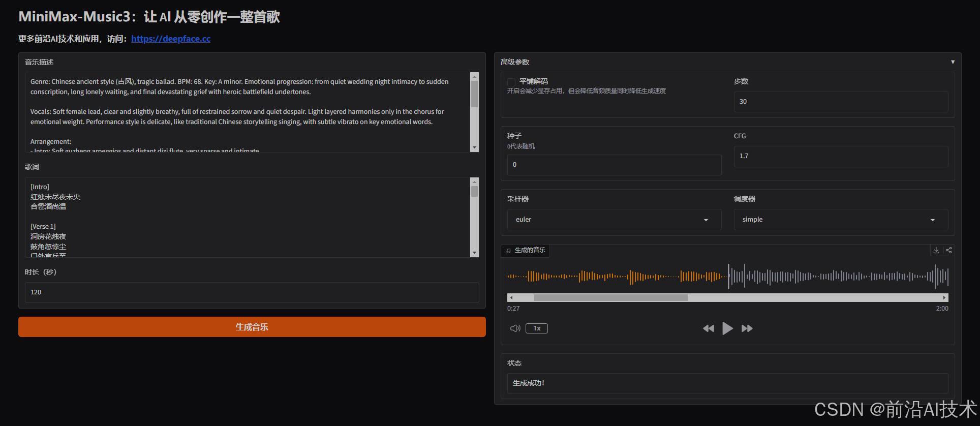Click the music description vertical scrollbar thumb

(475, 94)
